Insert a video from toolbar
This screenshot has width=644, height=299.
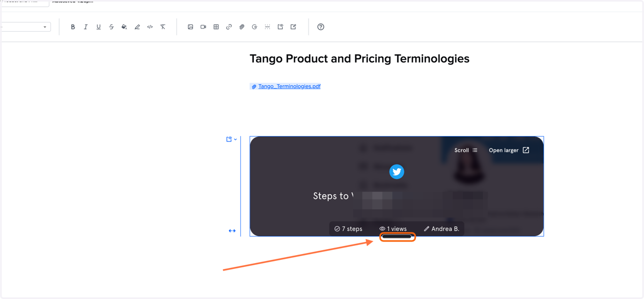[203, 27]
